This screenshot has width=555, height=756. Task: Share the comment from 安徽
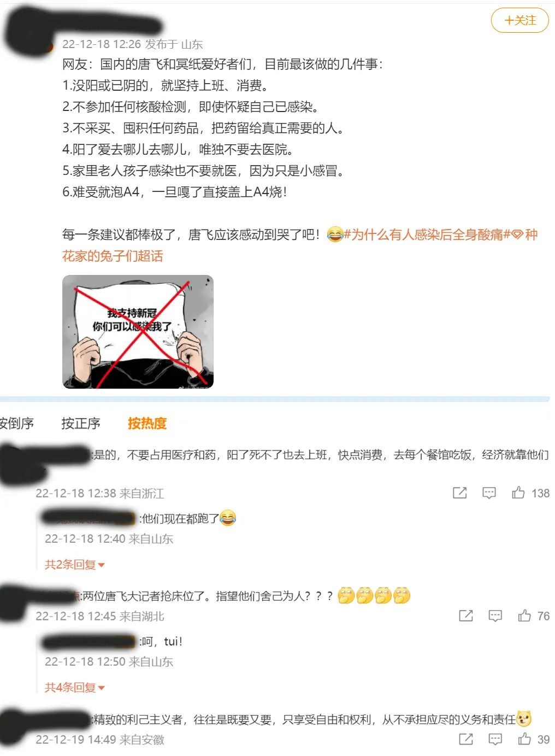click(x=466, y=739)
